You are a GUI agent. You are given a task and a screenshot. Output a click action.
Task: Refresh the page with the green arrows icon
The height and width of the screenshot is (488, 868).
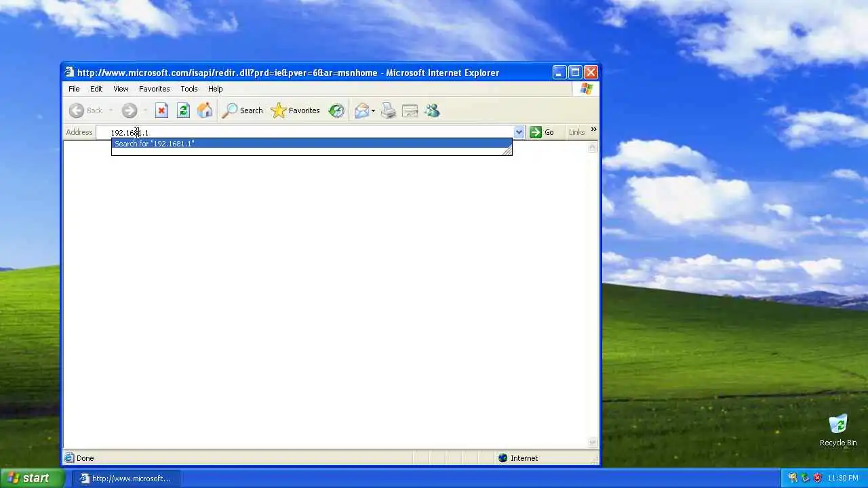tap(183, 110)
